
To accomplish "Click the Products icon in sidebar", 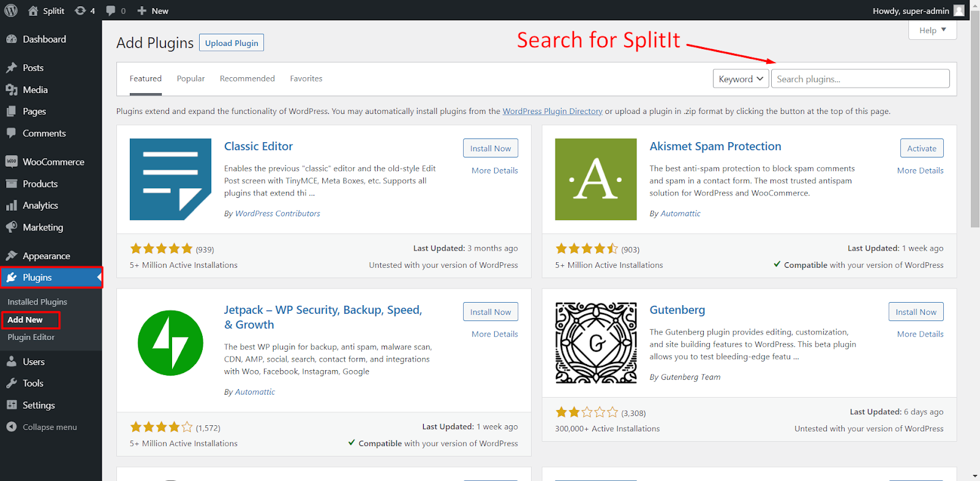I will (11, 184).
